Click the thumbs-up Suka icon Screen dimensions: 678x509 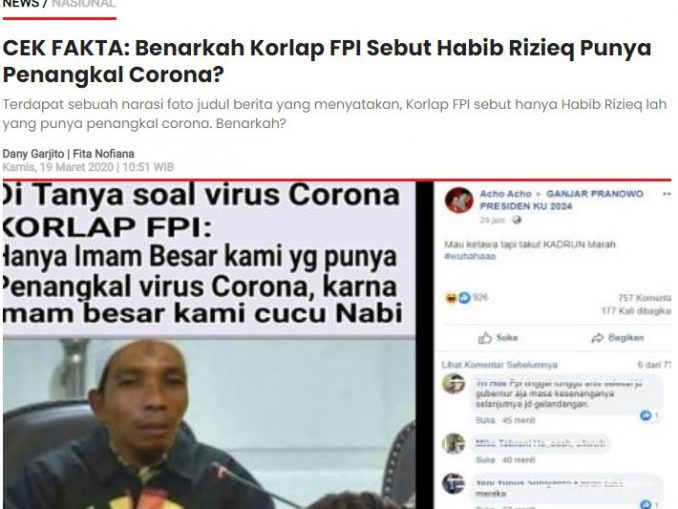[x=485, y=338]
